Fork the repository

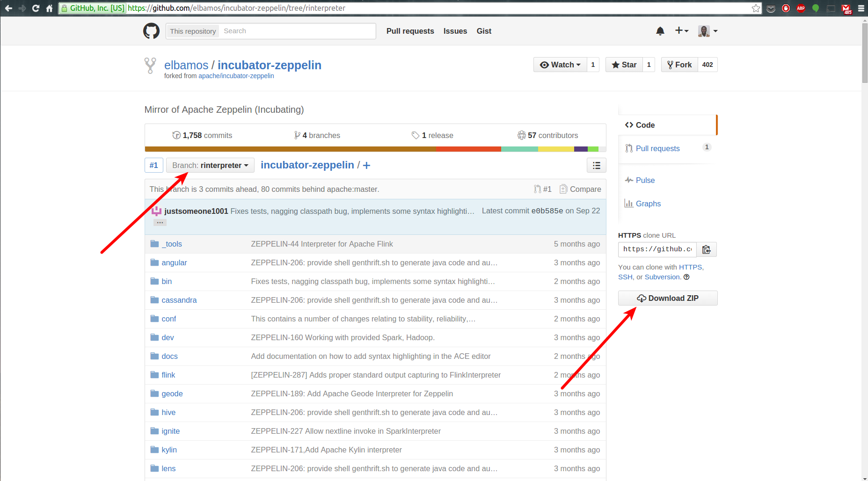point(679,65)
